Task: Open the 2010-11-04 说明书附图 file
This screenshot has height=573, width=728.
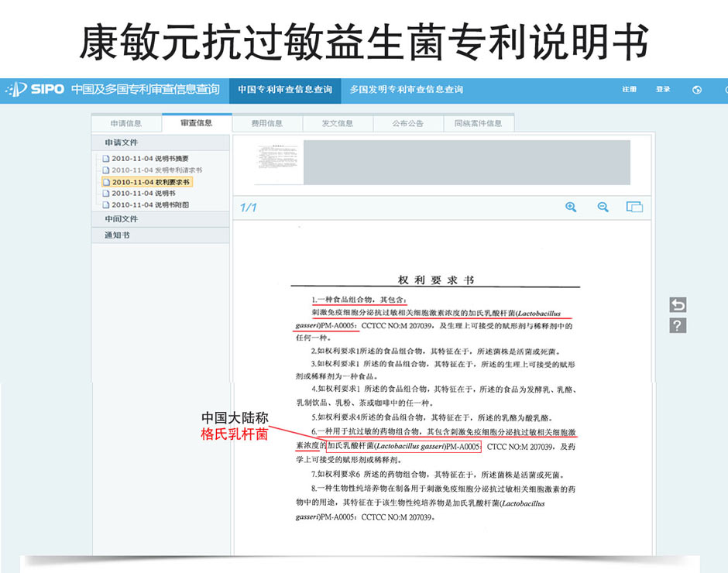Action: [146, 204]
